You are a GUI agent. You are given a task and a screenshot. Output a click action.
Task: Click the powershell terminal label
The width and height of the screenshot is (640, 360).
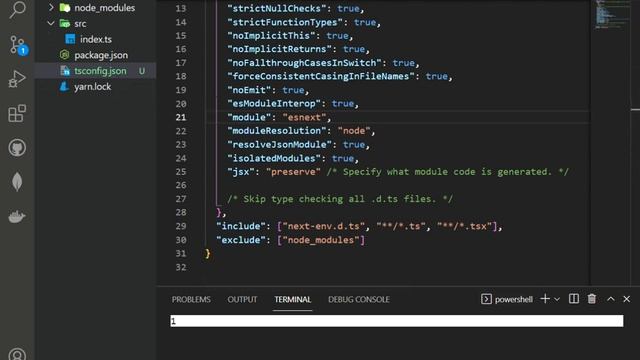513,300
